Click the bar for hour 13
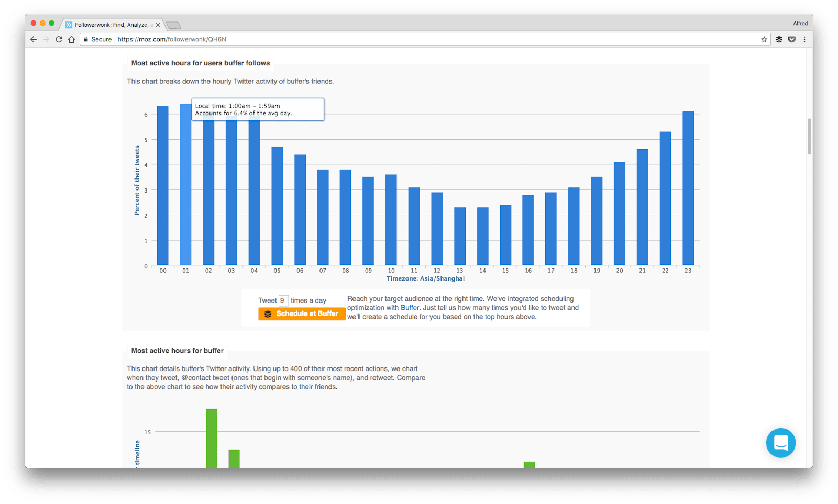838x504 pixels. pos(460,236)
